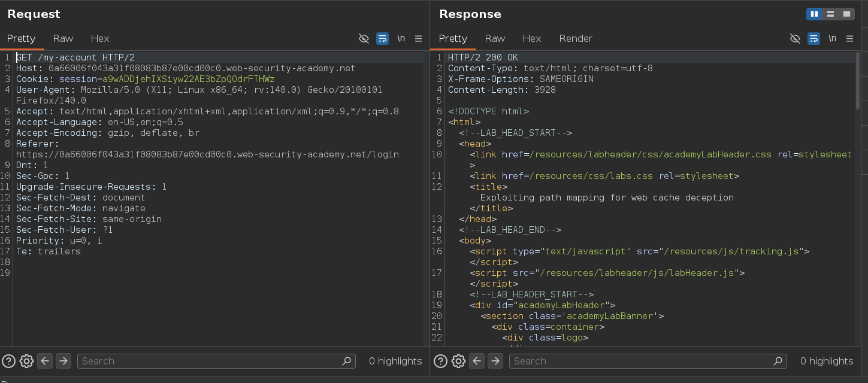Switch Request view to Raw tab
This screenshot has height=383, width=868.
tap(63, 38)
